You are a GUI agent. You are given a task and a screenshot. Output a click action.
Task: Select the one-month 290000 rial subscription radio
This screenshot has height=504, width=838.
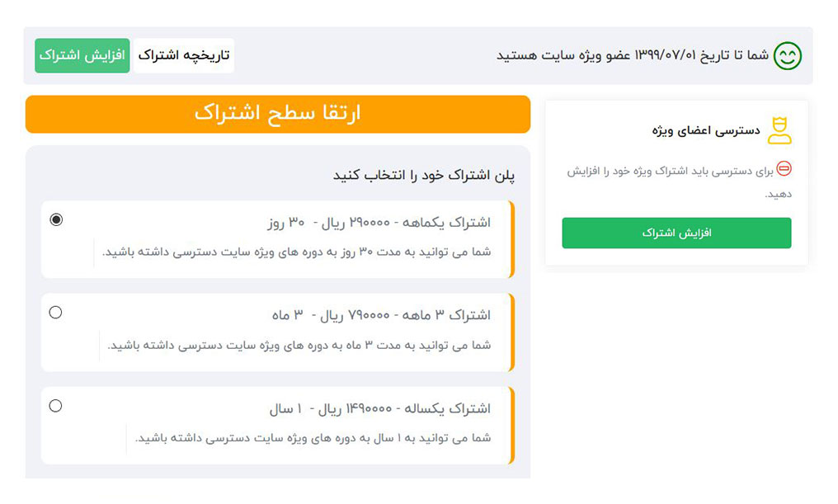pos(56,219)
